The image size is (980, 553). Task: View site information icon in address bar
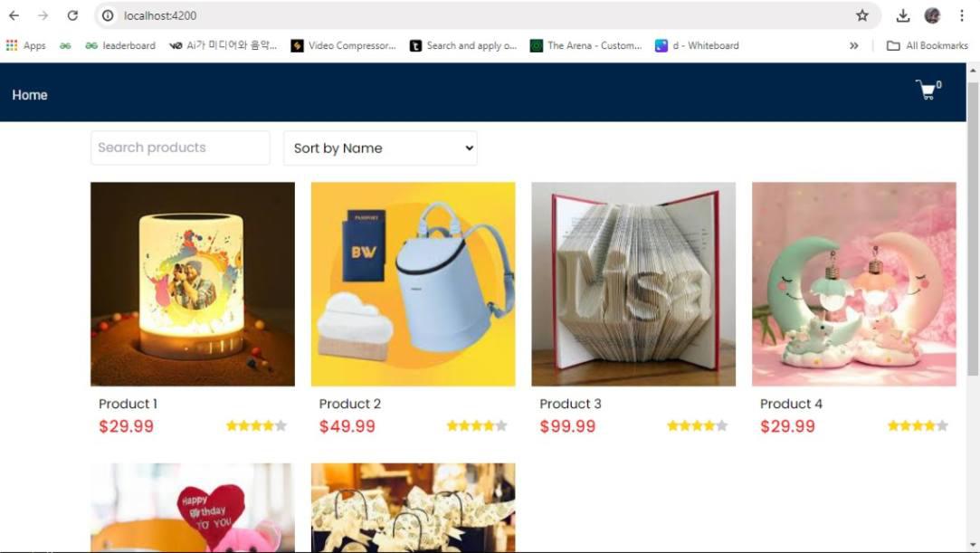tap(108, 15)
